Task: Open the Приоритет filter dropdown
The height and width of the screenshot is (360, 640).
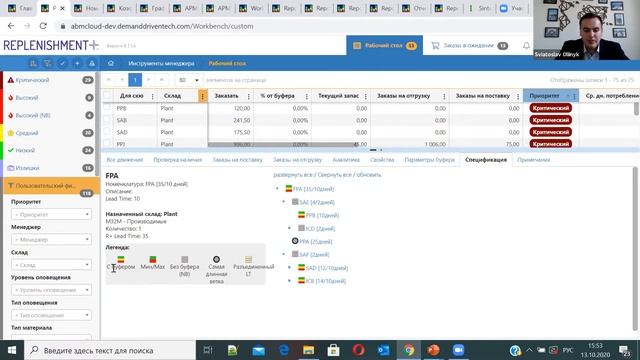Action: [51, 214]
